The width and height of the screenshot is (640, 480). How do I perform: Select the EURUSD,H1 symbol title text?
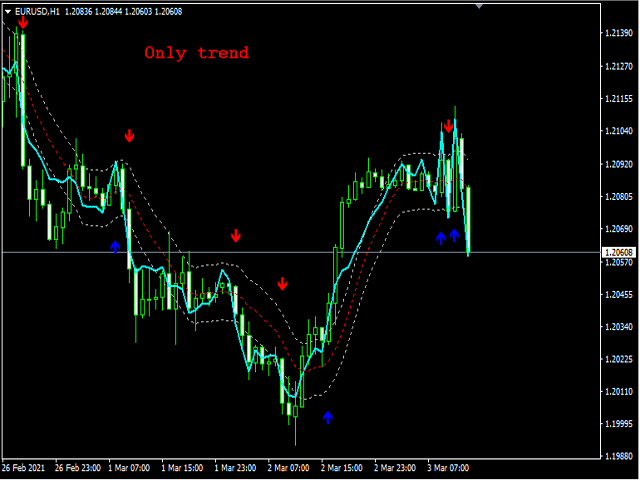point(37,12)
